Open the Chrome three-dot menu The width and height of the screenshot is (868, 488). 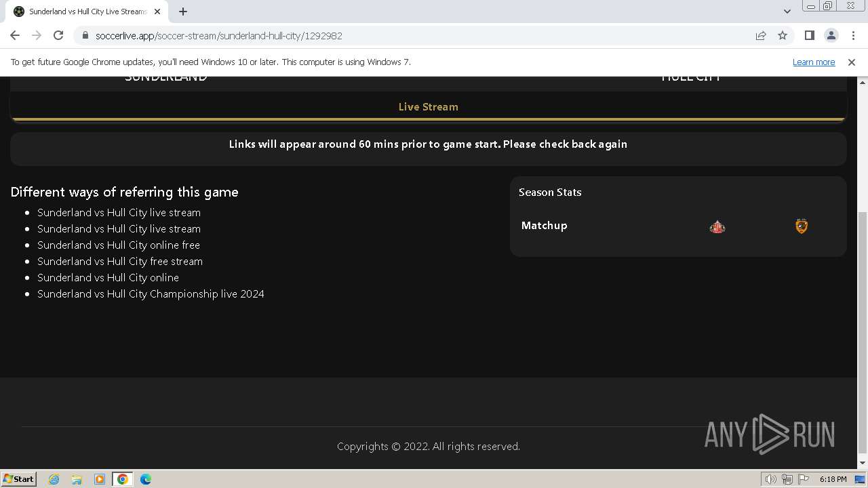point(852,35)
